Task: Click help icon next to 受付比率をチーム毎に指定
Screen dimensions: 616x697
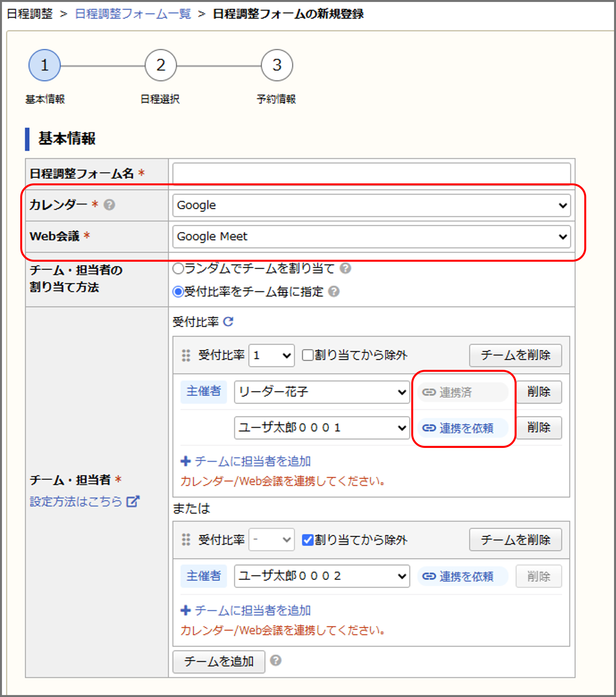Action: tap(334, 291)
